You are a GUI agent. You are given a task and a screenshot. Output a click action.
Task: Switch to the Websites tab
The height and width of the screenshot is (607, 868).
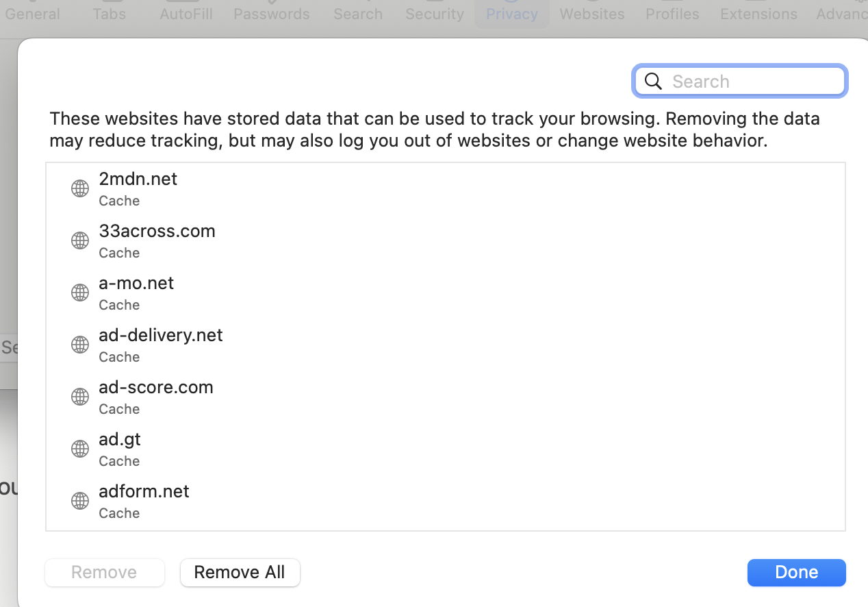tap(591, 14)
